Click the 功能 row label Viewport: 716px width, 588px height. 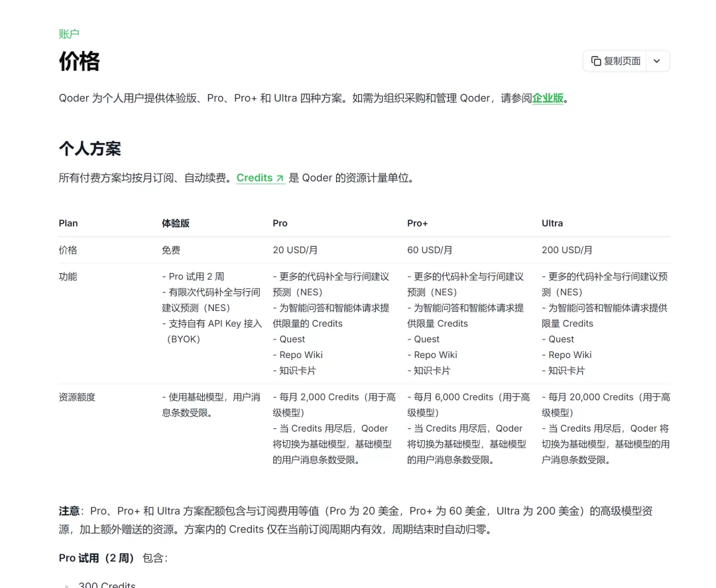coord(68,276)
